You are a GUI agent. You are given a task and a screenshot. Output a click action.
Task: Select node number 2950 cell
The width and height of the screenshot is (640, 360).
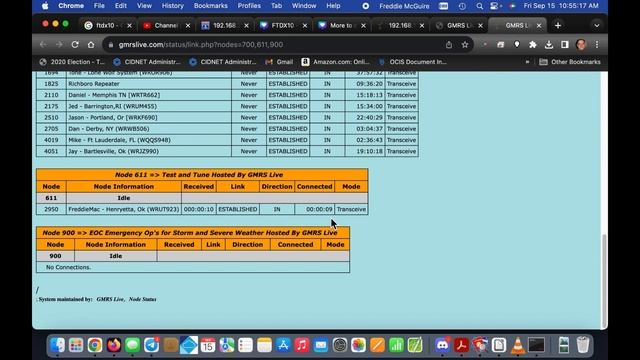[x=51, y=209]
